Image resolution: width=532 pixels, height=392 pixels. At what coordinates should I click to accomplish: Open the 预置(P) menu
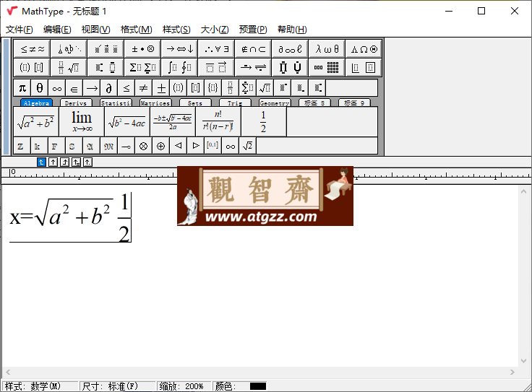point(253,30)
